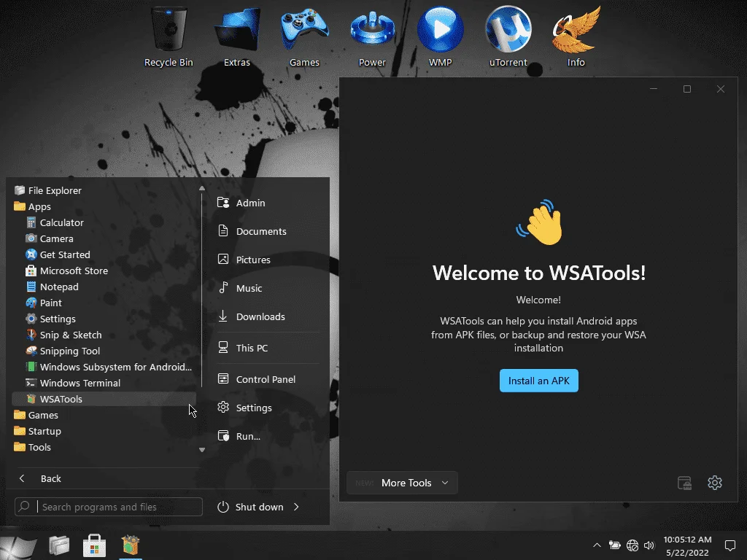Open the Power desktop icon

point(372,36)
